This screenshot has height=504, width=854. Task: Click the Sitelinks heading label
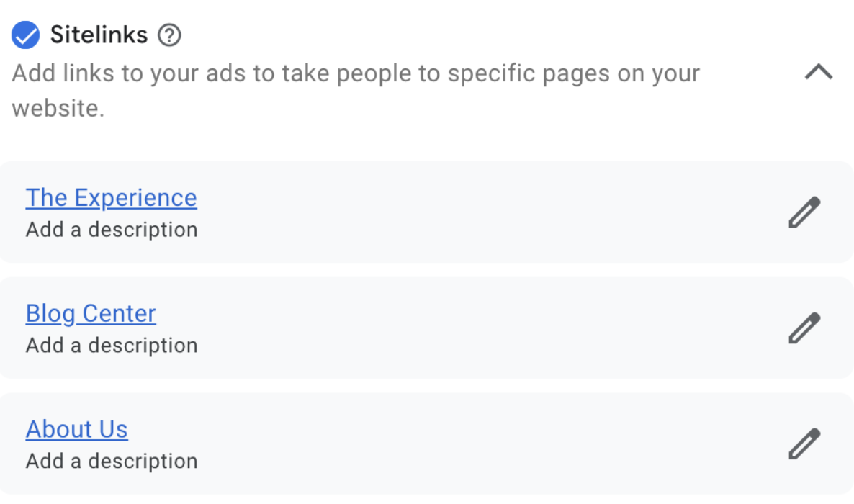click(x=99, y=35)
